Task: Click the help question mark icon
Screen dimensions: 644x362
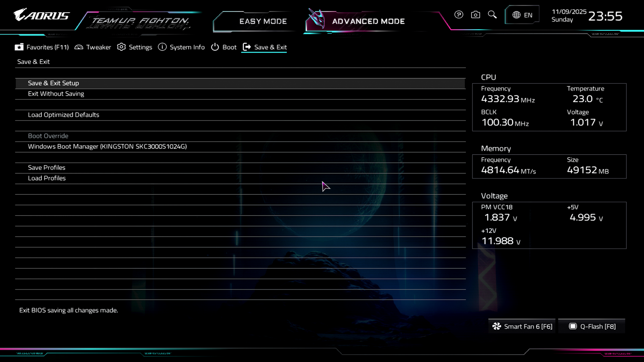Action: coord(459,15)
